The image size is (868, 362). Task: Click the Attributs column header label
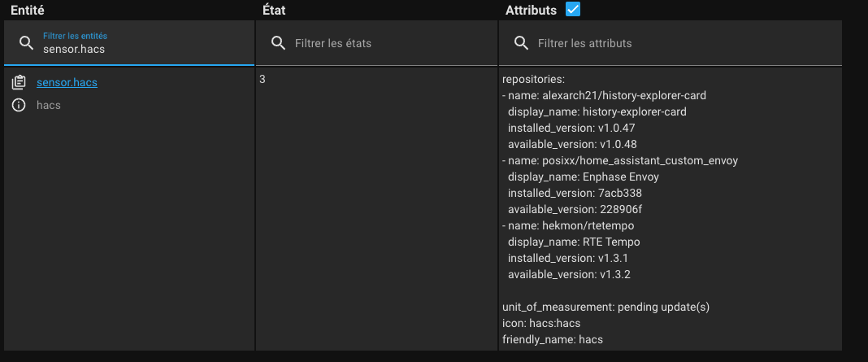coord(531,10)
